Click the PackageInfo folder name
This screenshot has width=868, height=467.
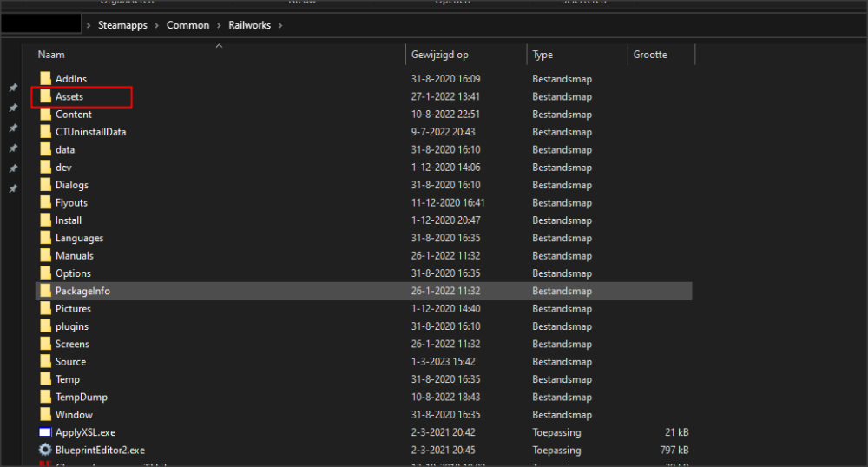coord(82,291)
